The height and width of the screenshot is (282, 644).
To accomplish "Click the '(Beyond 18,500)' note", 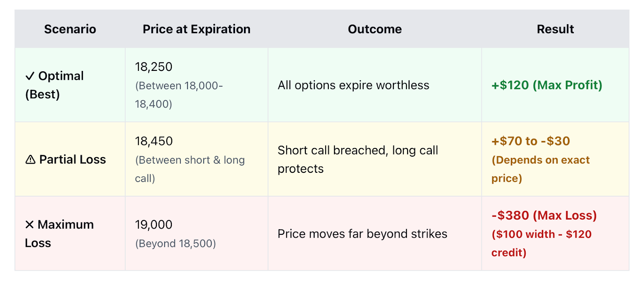I will pyautogui.click(x=175, y=244).
